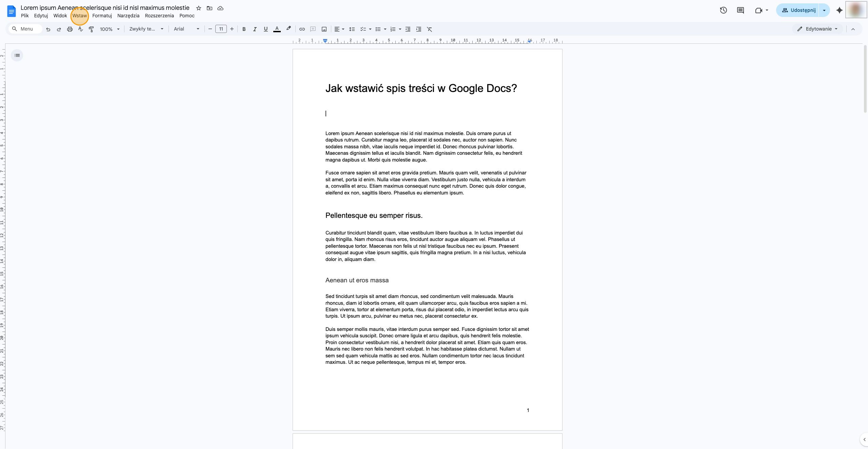Click the Undo arrow icon
Screen dimensions: 868x449
(48, 29)
